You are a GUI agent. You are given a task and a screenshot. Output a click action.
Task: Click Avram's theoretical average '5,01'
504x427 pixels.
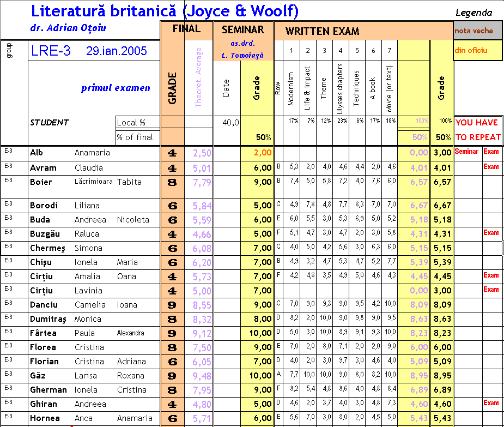tap(202, 169)
